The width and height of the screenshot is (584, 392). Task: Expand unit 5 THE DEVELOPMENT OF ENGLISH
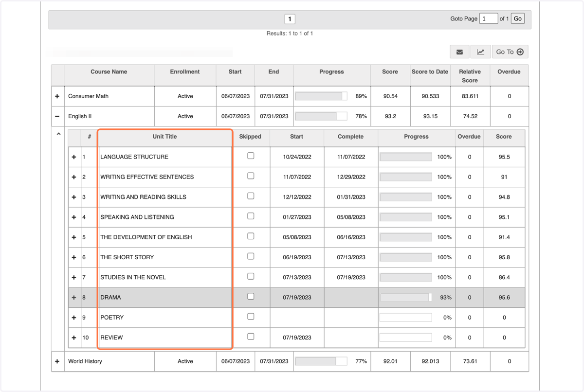click(x=74, y=237)
